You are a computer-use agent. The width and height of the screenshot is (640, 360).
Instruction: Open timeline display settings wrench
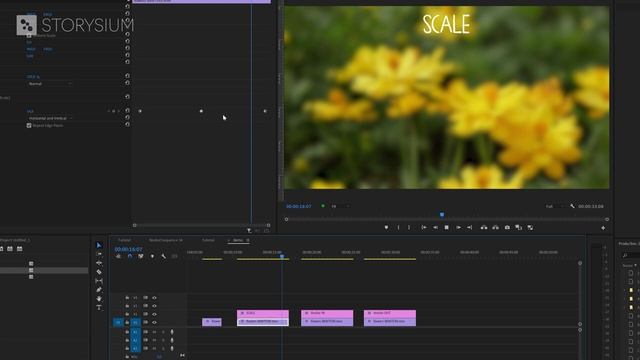[164, 256]
